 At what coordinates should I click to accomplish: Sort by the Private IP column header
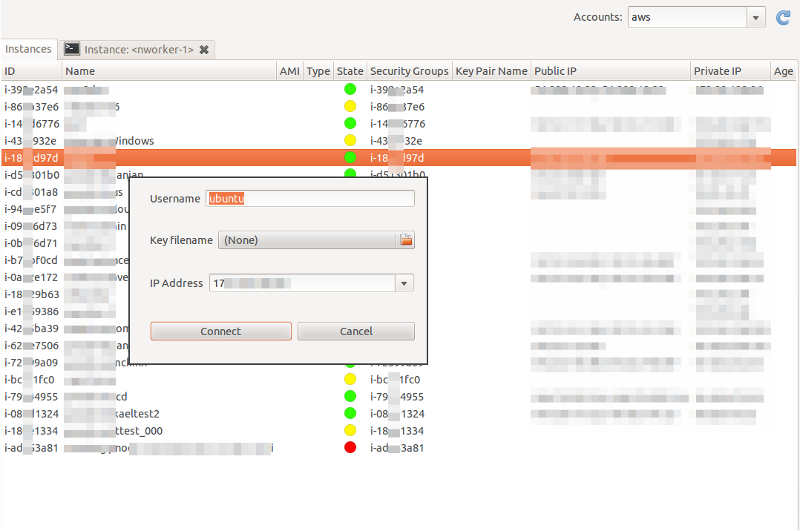(x=730, y=71)
